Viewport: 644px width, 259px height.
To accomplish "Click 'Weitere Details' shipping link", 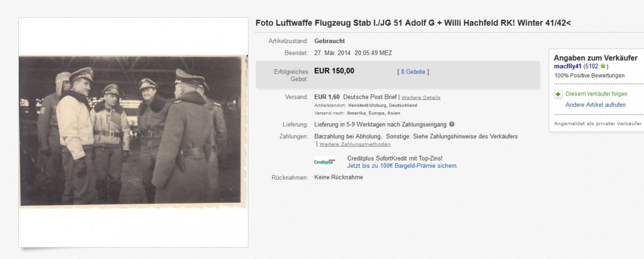I will tap(421, 97).
